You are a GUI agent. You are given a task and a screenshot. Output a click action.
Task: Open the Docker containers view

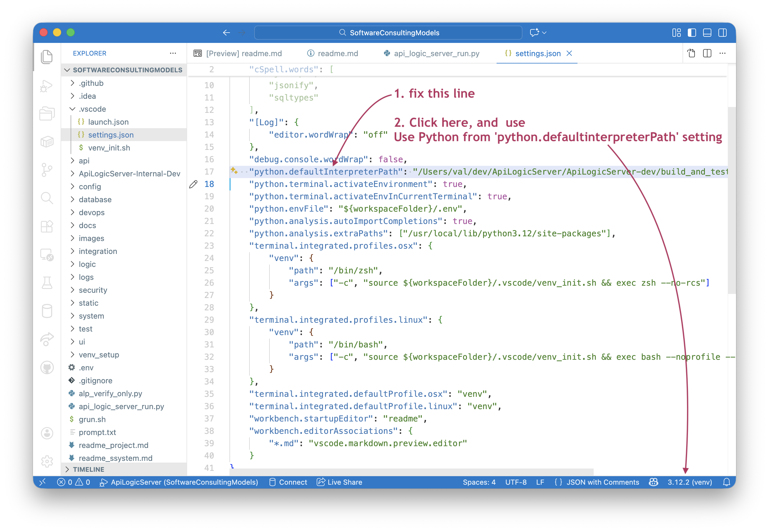point(47,141)
